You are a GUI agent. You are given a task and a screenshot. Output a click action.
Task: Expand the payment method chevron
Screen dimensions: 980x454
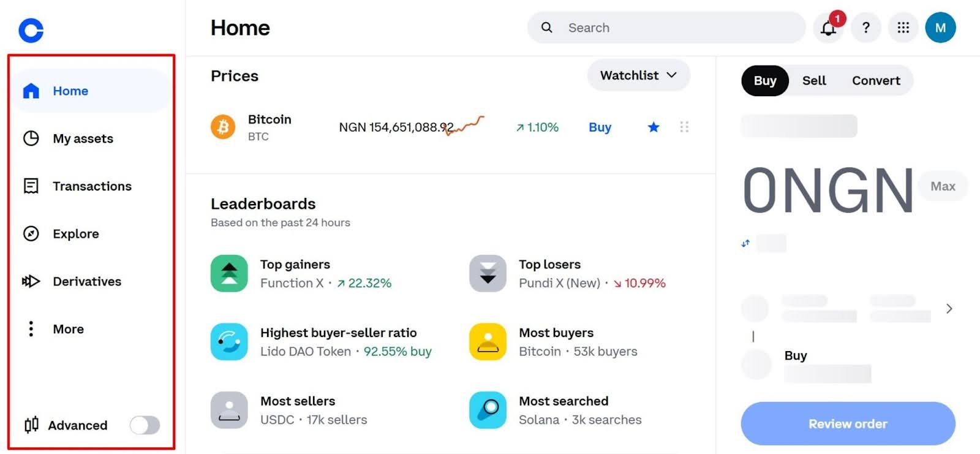coord(949,309)
